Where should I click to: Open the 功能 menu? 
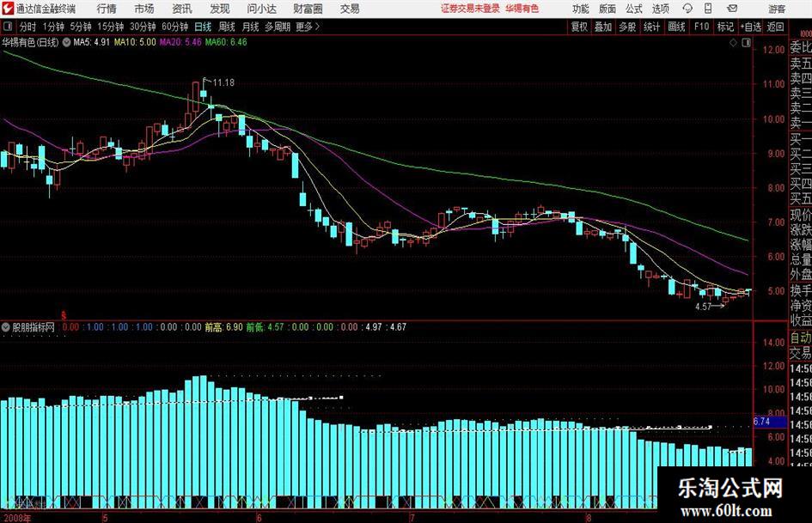click(x=581, y=9)
